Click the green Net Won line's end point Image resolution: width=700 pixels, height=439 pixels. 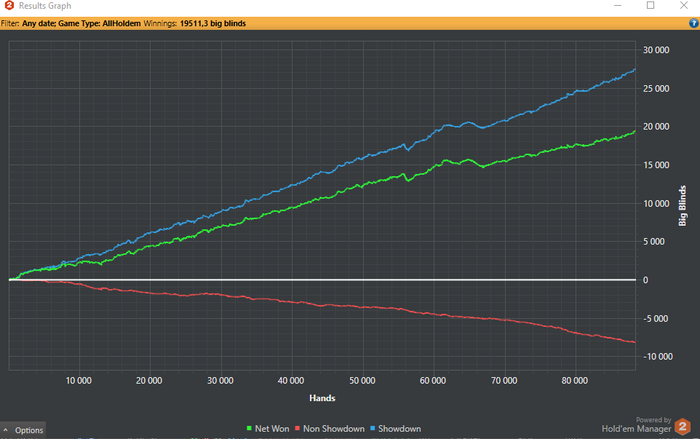635,131
